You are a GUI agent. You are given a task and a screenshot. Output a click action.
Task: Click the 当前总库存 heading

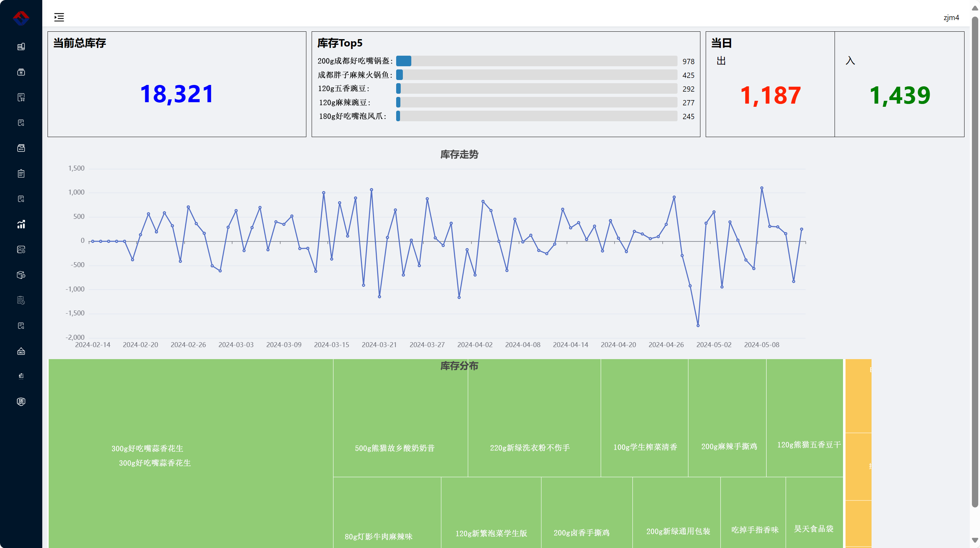coord(80,43)
